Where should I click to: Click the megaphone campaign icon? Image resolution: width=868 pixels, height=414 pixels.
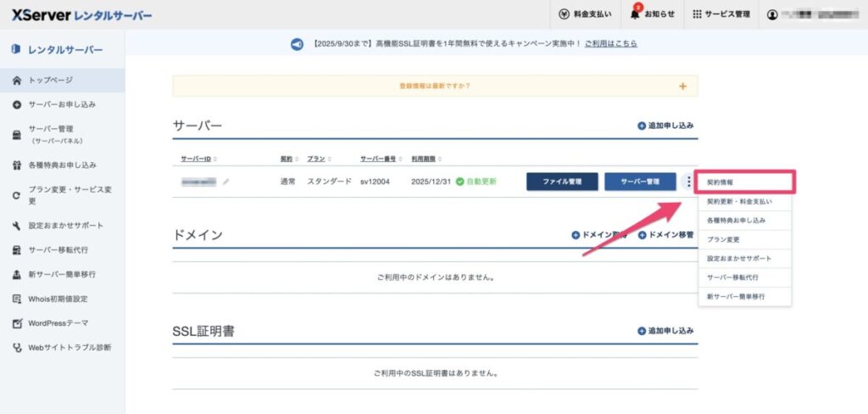298,44
